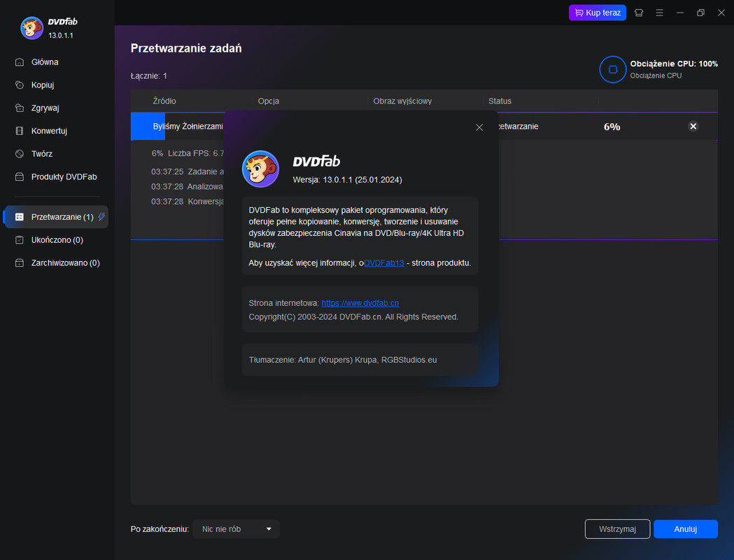Click the Wersja: 13.0.1.1 (25.01.2024) text
Viewport: 734px width, 560px height.
tap(347, 180)
